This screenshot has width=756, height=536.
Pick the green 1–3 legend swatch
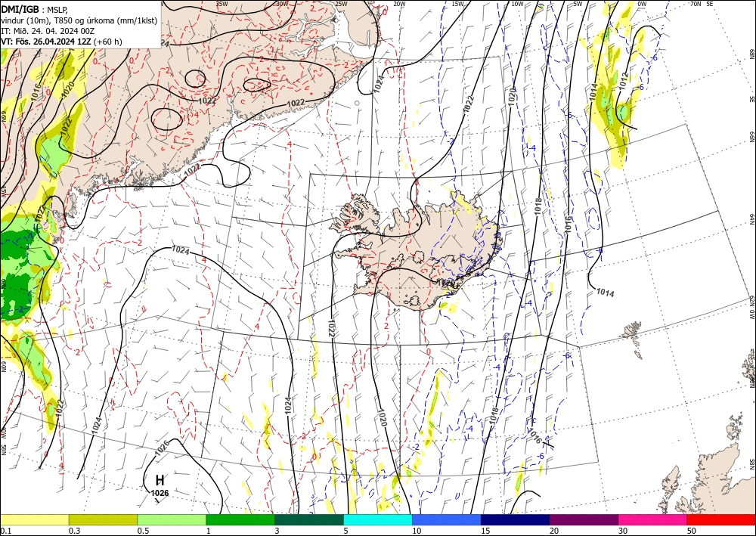click(240, 519)
